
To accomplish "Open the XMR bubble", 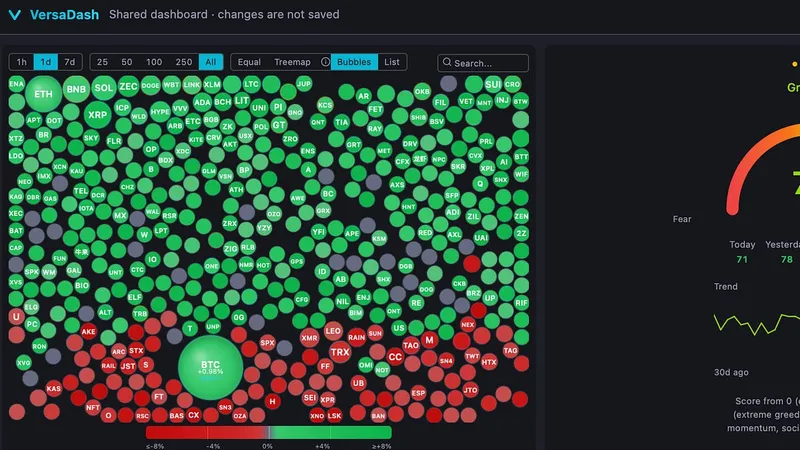I will tap(309, 338).
